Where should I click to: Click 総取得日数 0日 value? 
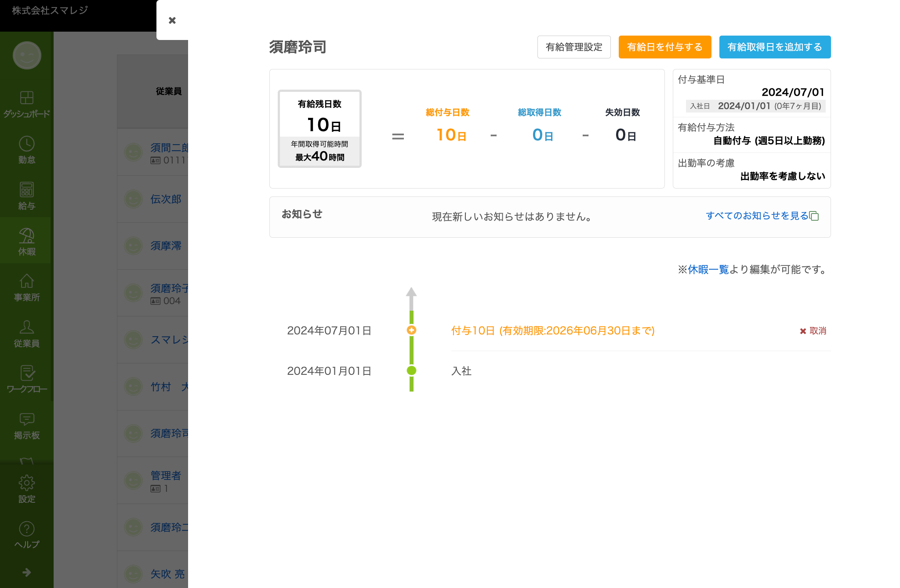pos(542,135)
